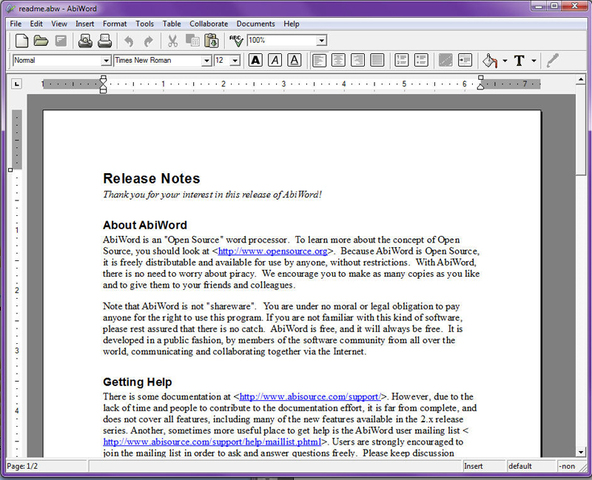Click the AbiWord icon in title bar

pos(11,8)
